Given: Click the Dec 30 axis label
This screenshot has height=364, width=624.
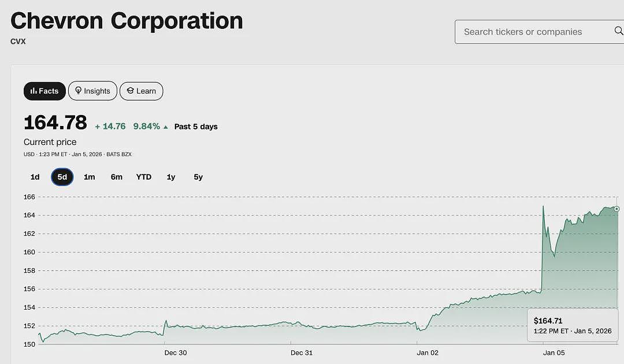Looking at the screenshot, I should [176, 353].
